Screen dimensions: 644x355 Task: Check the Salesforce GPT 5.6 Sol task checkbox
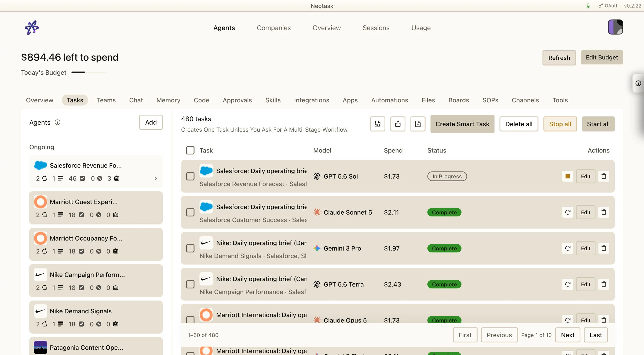pos(190,176)
